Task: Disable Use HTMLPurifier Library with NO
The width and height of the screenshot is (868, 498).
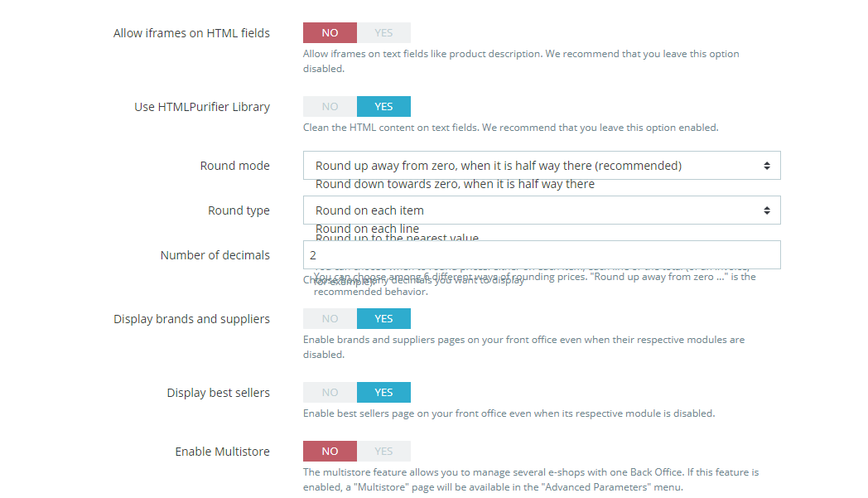Action: pos(330,107)
